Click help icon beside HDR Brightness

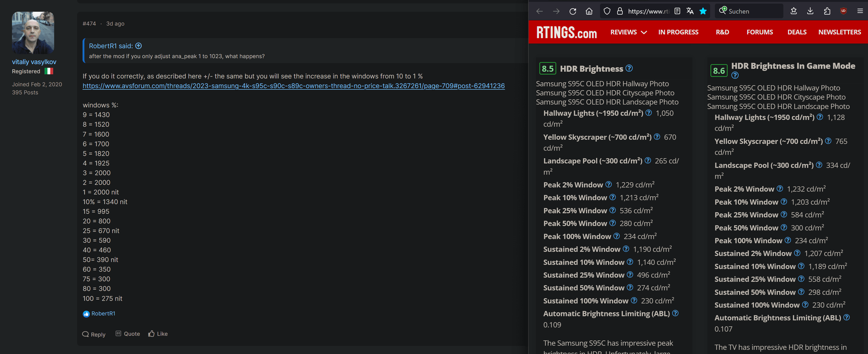pyautogui.click(x=629, y=68)
